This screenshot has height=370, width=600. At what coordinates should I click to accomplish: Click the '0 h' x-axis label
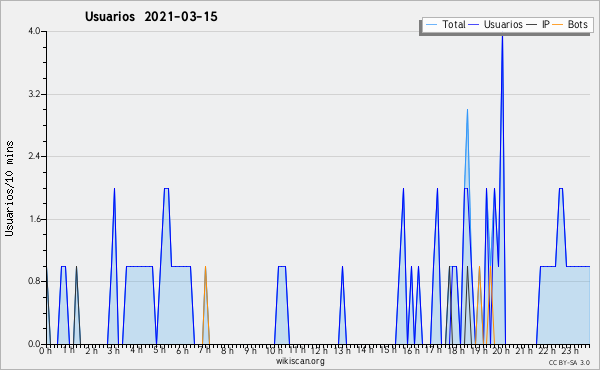tap(46, 351)
